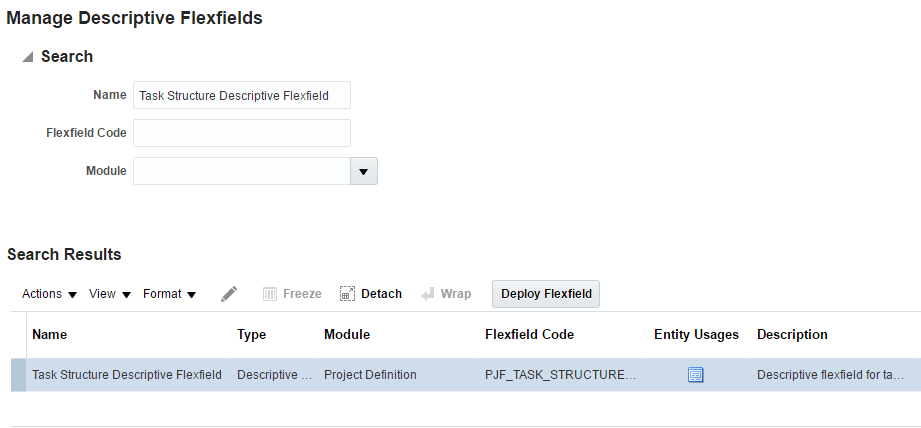The image size is (921, 428).
Task: Select the Task Structure Descriptive Flexfield row
Action: click(x=127, y=375)
